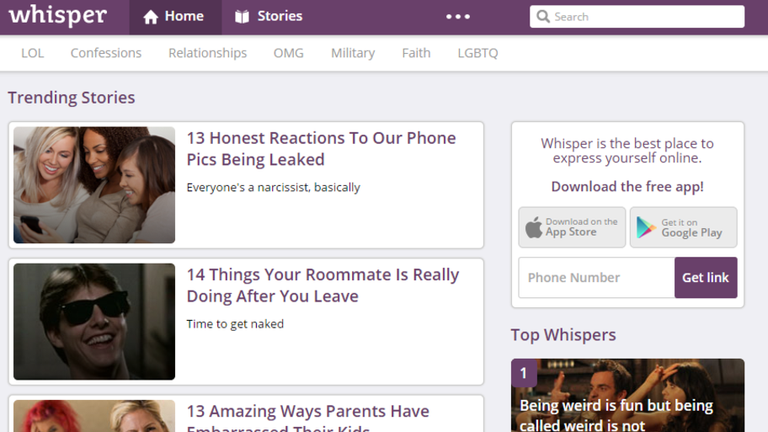Click the search magnifier icon
Screen dimensions: 768x432
543,17
